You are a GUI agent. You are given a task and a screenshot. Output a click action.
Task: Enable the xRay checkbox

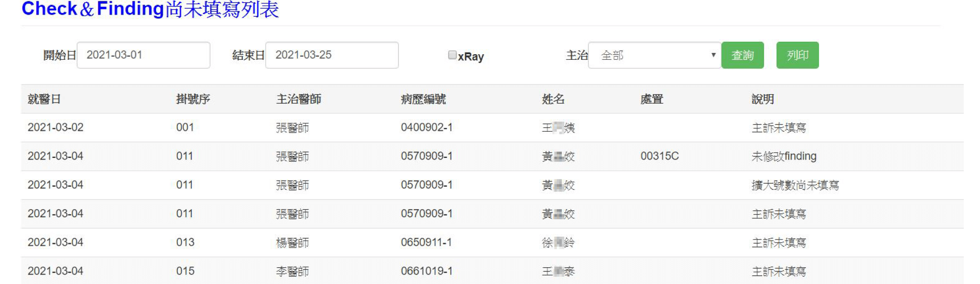click(452, 55)
